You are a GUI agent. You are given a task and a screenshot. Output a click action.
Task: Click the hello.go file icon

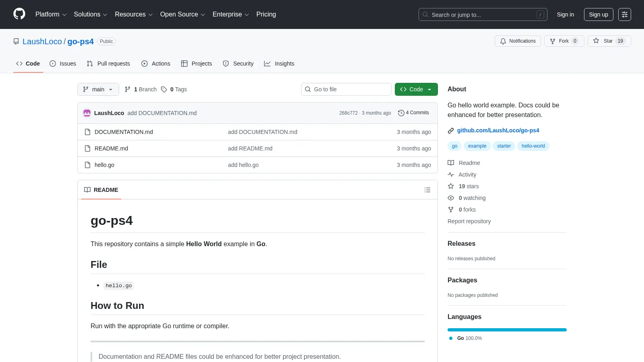[x=87, y=165]
